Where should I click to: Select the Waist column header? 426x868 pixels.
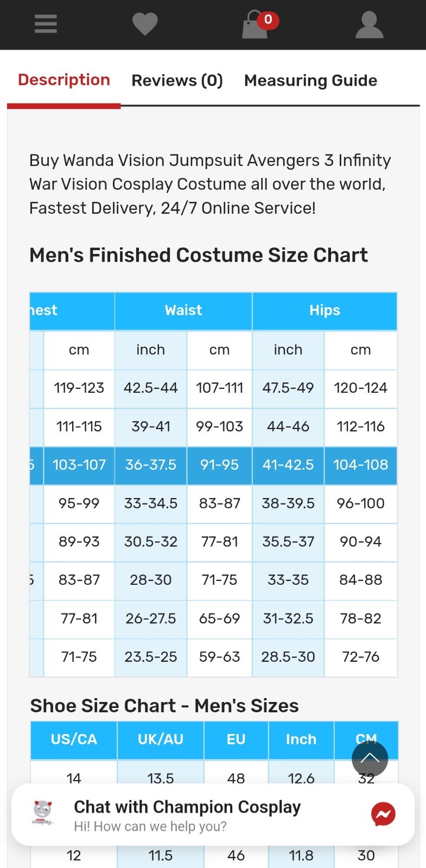[183, 311]
